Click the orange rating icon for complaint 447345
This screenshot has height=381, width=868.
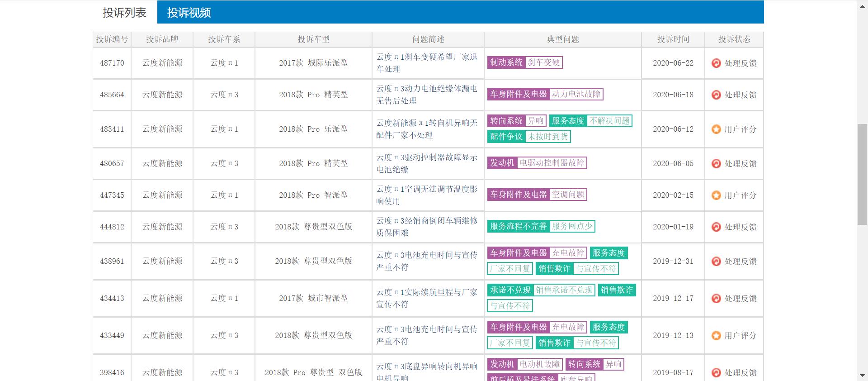(716, 195)
